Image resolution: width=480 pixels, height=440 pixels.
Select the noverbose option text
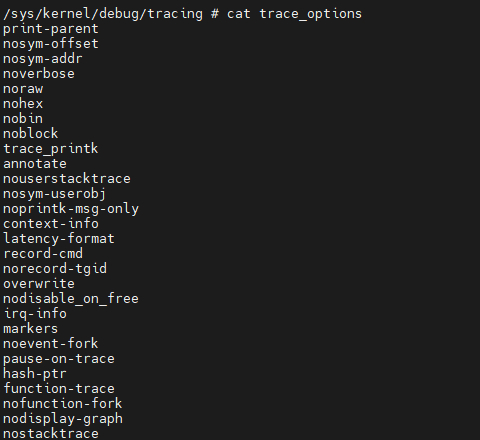click(x=39, y=74)
